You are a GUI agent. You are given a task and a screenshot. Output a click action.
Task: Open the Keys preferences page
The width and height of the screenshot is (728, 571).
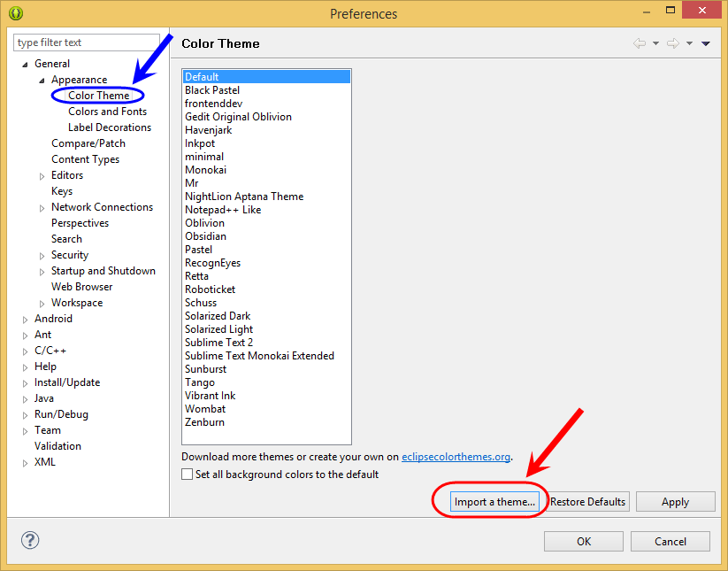pyautogui.click(x=62, y=191)
